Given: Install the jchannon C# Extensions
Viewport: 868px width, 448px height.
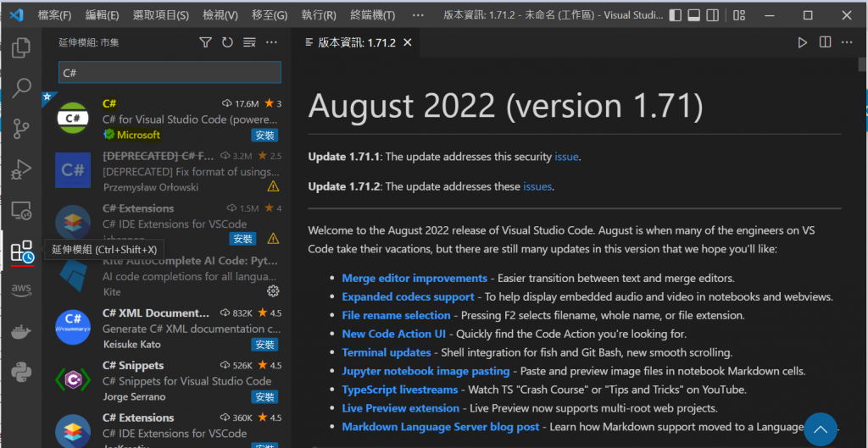Looking at the screenshot, I should [243, 239].
